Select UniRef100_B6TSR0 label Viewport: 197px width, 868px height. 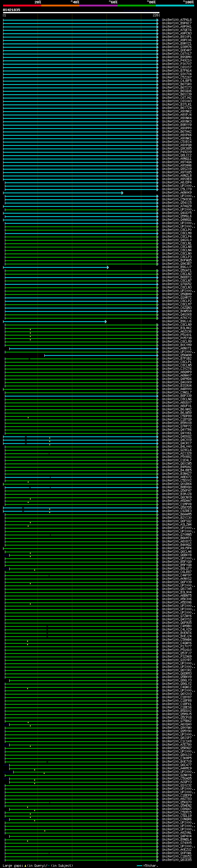(177, 84)
